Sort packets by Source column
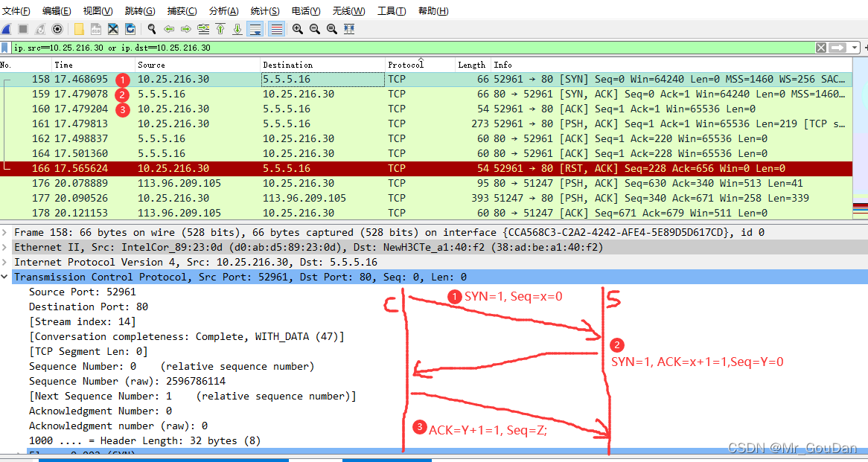The width and height of the screenshot is (868, 462). coord(197,65)
